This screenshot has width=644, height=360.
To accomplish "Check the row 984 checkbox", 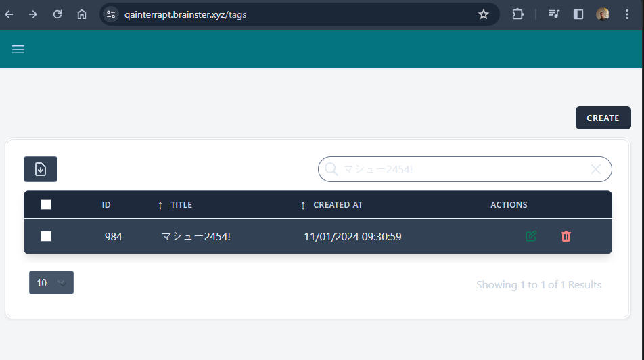I will click(x=46, y=236).
